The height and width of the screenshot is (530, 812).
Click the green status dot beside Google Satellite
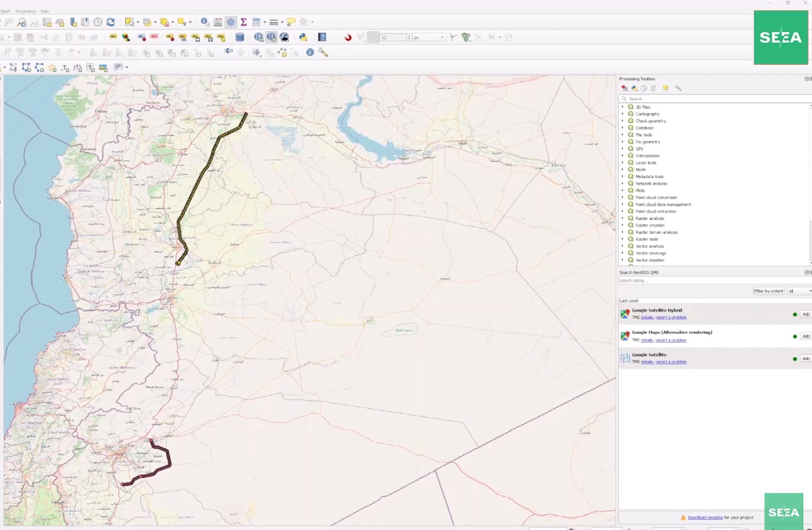(794, 358)
